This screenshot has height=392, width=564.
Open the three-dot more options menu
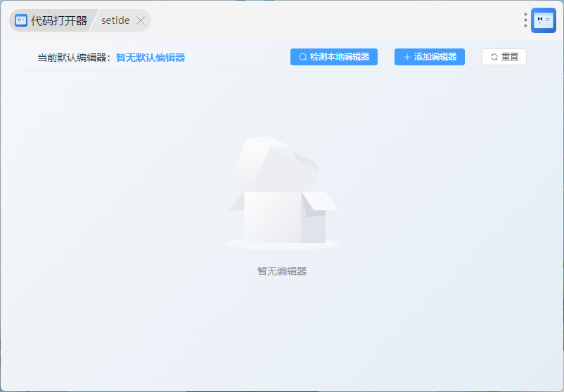pos(525,20)
